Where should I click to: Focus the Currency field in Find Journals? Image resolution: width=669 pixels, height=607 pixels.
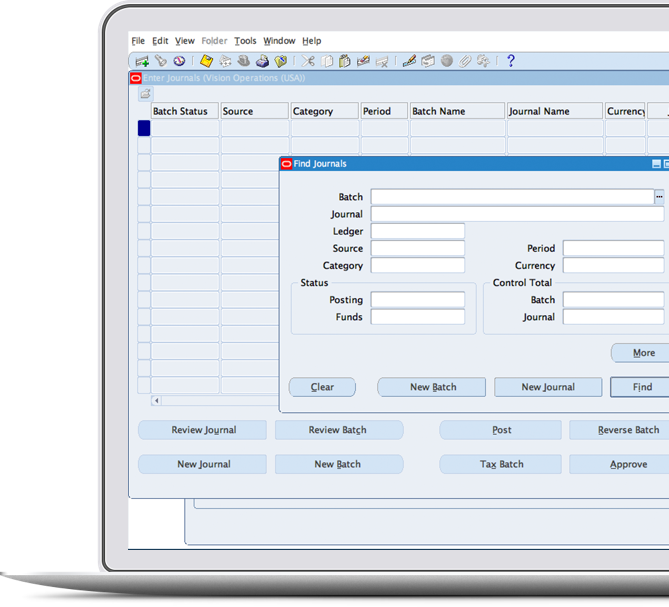[614, 265]
